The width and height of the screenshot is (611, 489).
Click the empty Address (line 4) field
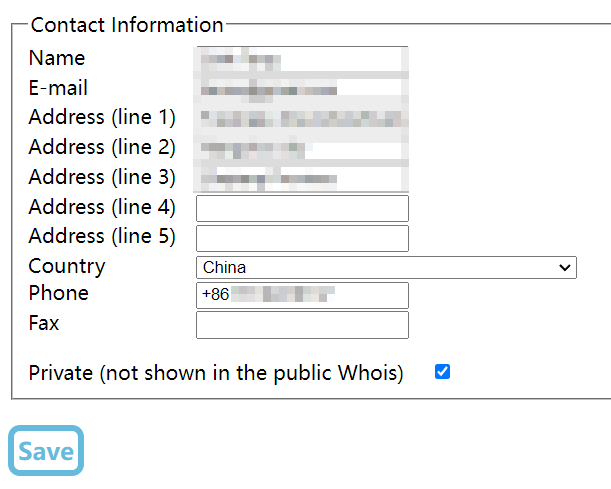pyautogui.click(x=302, y=208)
